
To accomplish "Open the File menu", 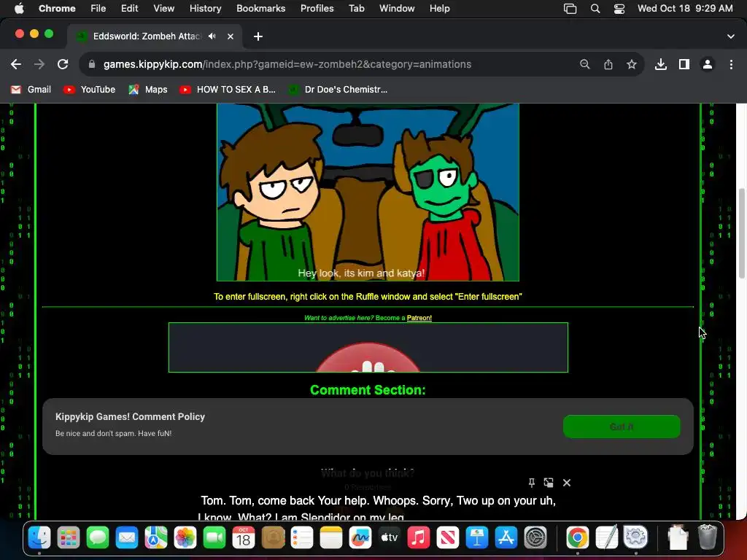I will click(x=98, y=8).
